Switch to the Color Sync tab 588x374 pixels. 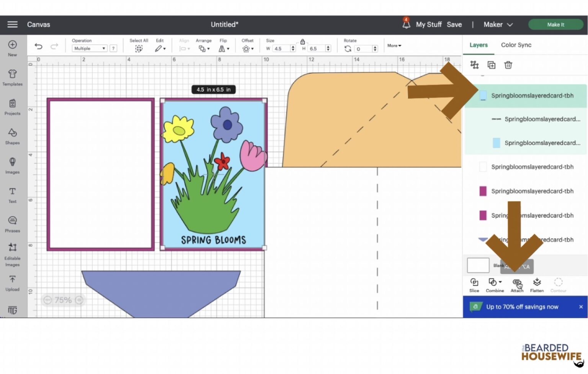click(516, 45)
